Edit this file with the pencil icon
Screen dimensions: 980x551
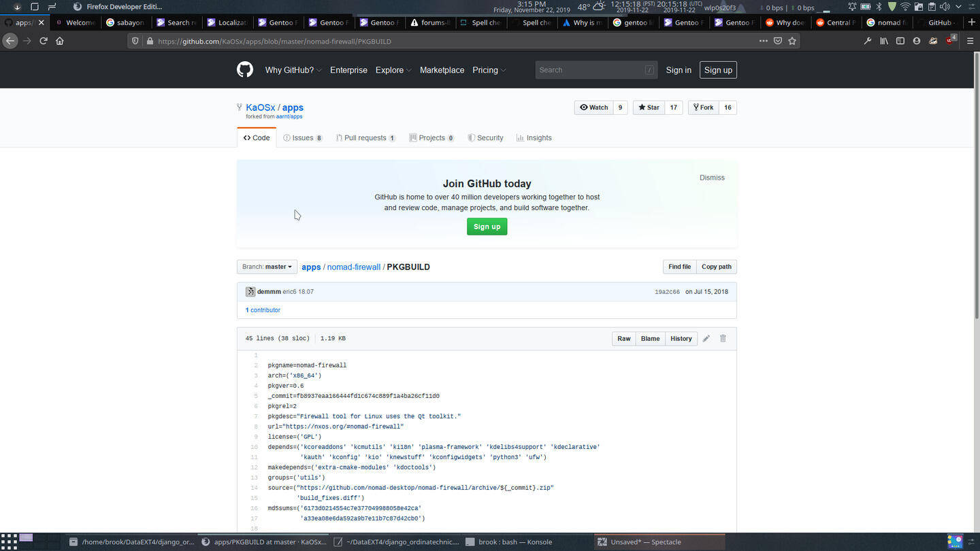coord(706,338)
